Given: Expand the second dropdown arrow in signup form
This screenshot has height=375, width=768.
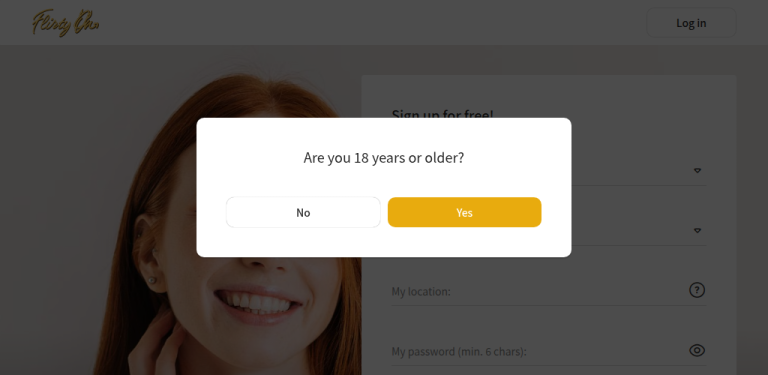Looking at the screenshot, I should (697, 231).
